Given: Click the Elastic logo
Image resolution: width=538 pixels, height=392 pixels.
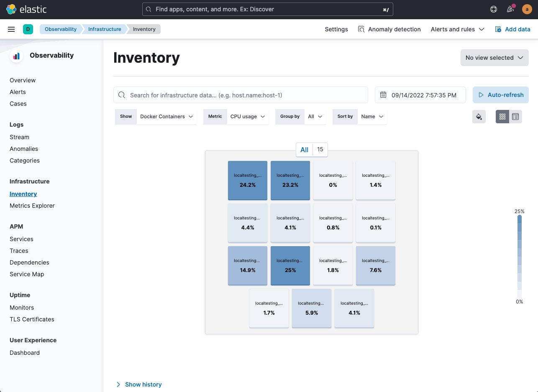Looking at the screenshot, I should click(x=26, y=9).
